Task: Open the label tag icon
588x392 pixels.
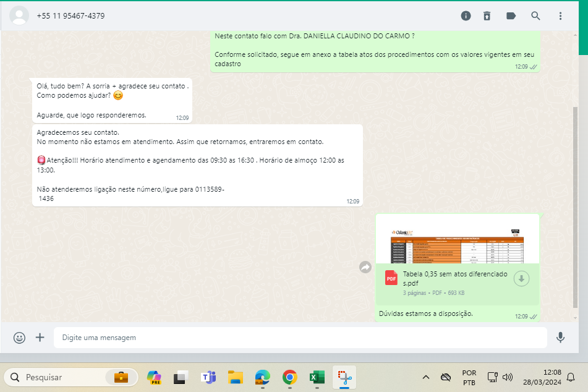Action: tap(511, 15)
